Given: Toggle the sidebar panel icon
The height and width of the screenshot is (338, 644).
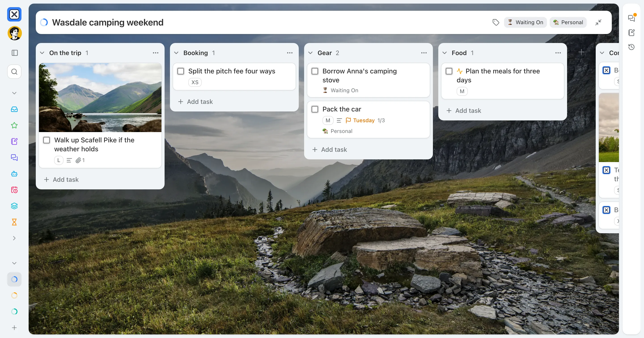Looking at the screenshot, I should coord(15,53).
